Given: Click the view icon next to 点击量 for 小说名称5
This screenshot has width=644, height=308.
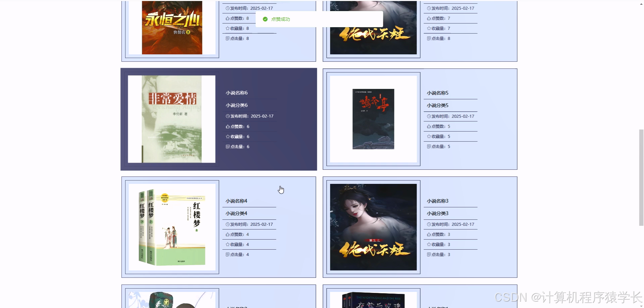Looking at the screenshot, I should (428, 146).
